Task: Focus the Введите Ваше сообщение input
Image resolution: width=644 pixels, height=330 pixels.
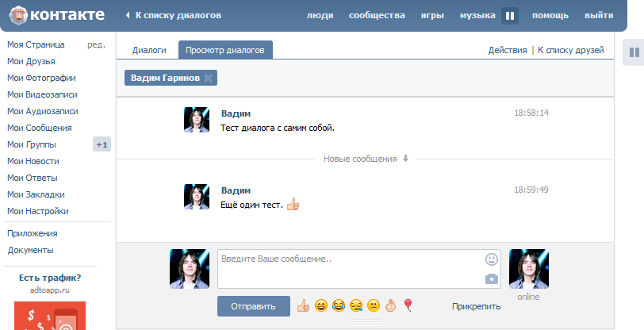Action: (x=359, y=269)
